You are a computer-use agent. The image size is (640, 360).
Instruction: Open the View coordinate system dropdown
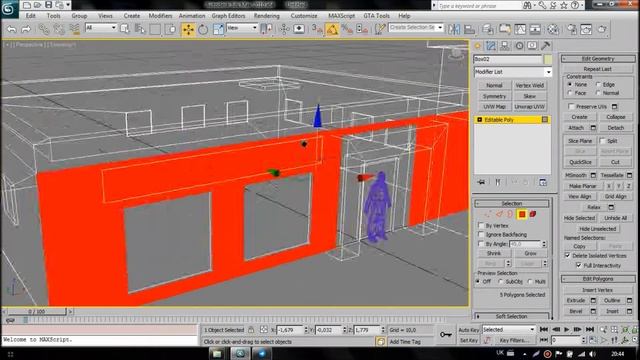(242, 28)
